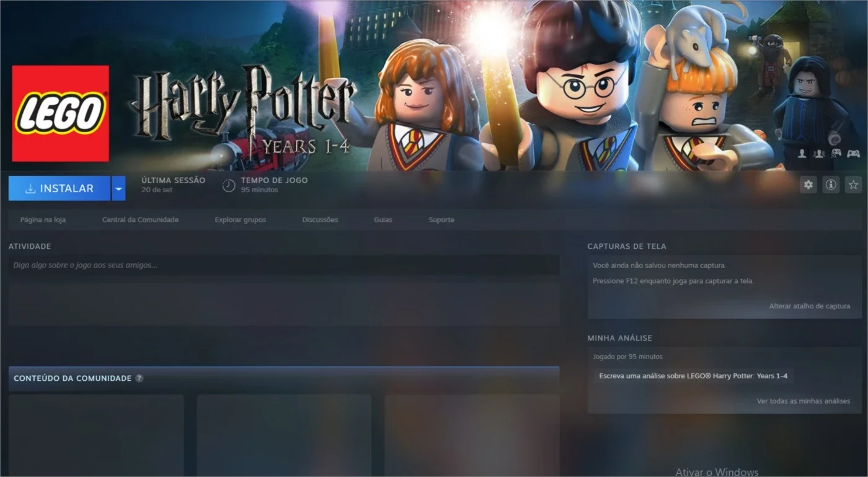Click the multiplayer group icon
The height and width of the screenshot is (477, 868).
coord(818,153)
